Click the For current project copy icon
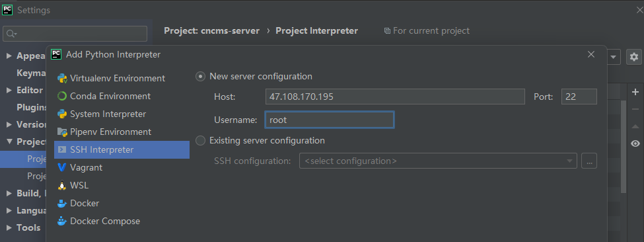This screenshot has height=242, width=644. point(387,31)
